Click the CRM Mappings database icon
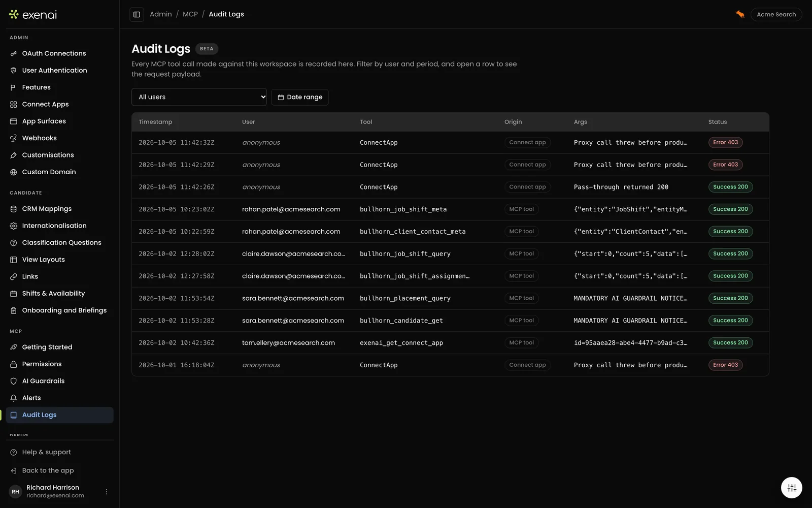Screen dimensions: 812x508 click(x=14, y=209)
